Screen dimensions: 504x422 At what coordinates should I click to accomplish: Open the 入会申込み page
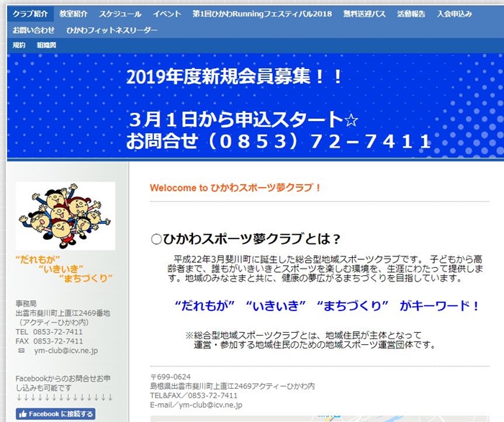pyautogui.click(x=454, y=14)
